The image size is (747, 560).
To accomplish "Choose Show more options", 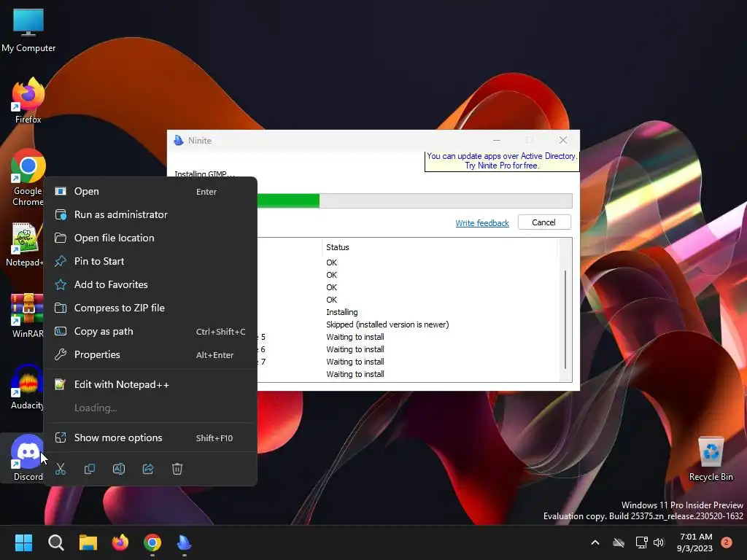I will click(x=150, y=438).
